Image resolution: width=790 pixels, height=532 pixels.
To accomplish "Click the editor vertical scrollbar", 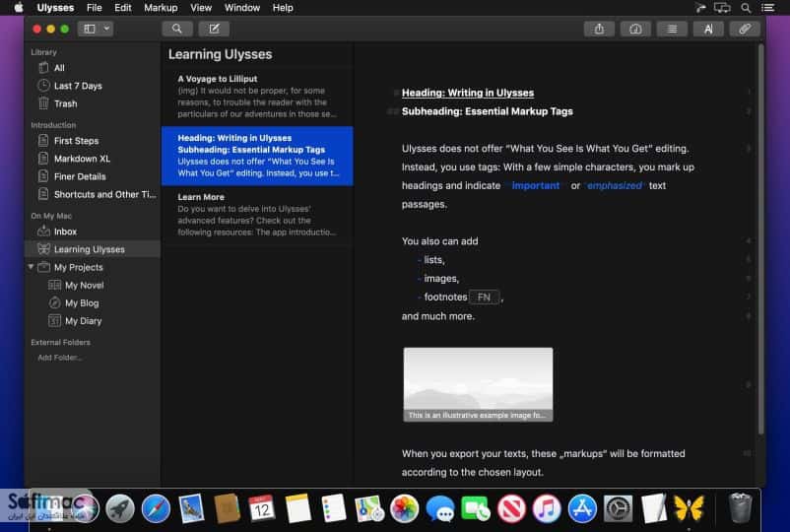I will 760,239.
